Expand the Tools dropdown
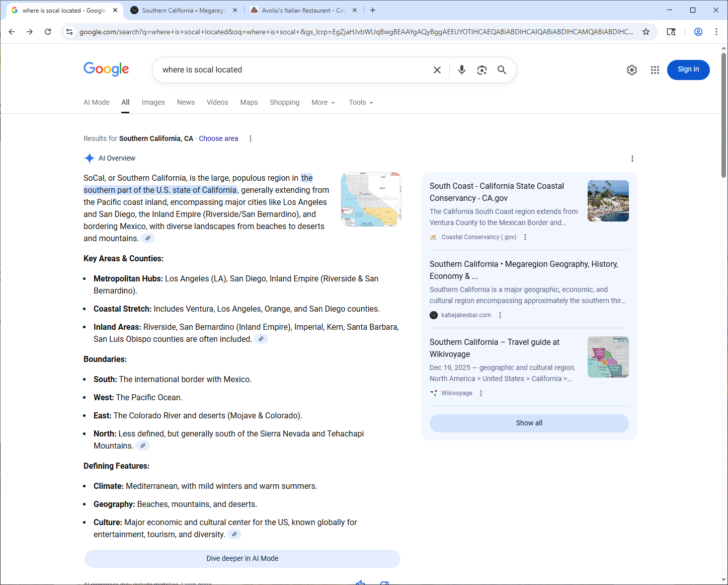 [x=361, y=102]
